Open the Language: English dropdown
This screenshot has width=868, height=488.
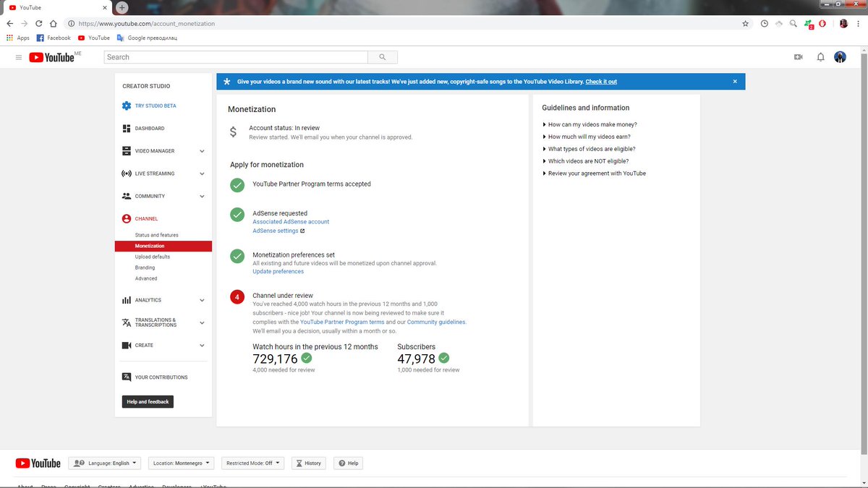pyautogui.click(x=106, y=463)
